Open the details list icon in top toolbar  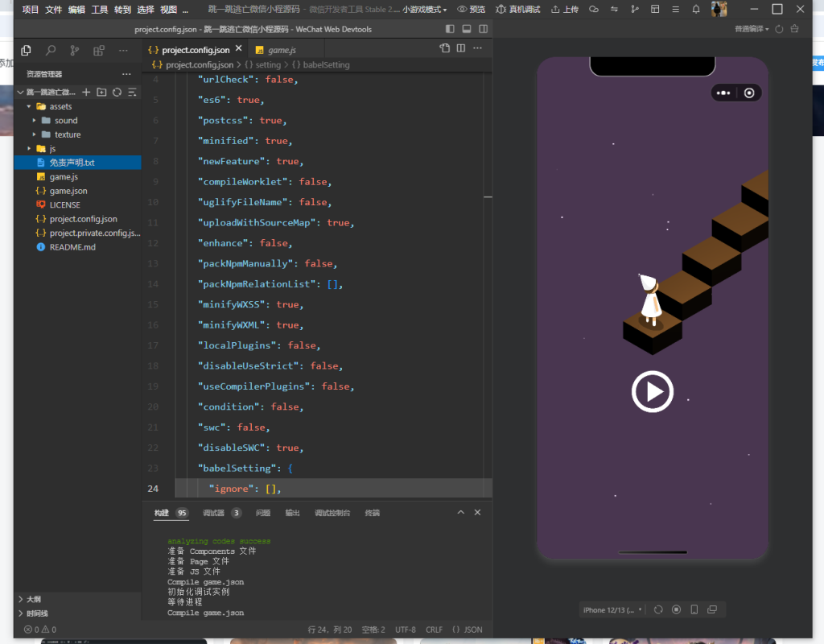click(x=675, y=10)
